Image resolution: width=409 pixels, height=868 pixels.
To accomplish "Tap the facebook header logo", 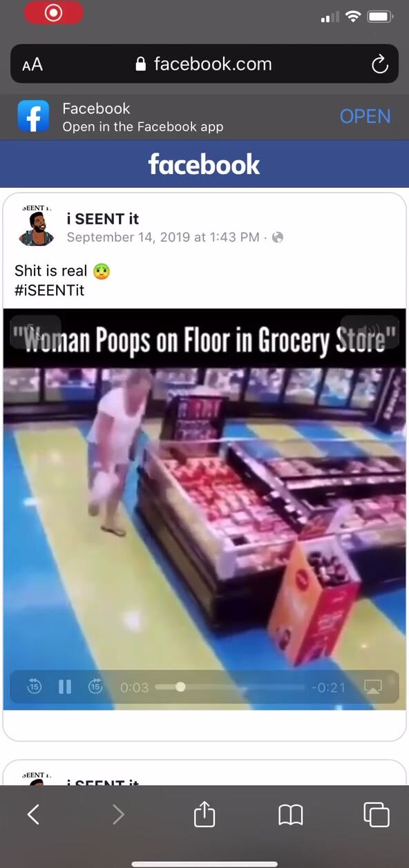I will coord(204,164).
